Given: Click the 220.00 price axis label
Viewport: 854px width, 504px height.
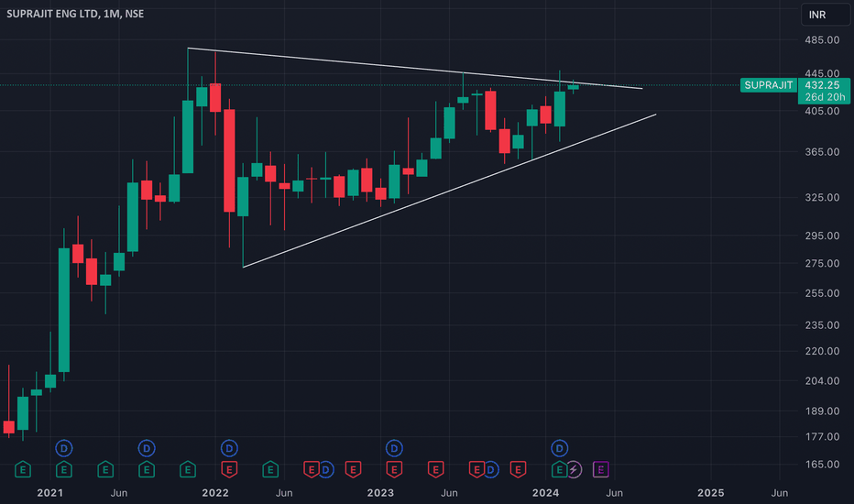Looking at the screenshot, I should click(x=823, y=351).
